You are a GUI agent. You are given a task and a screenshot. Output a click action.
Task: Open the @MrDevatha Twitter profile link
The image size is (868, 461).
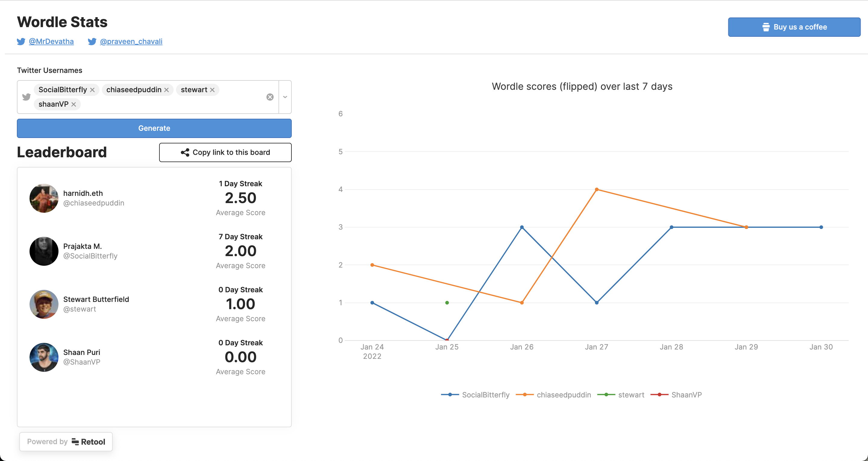51,42
